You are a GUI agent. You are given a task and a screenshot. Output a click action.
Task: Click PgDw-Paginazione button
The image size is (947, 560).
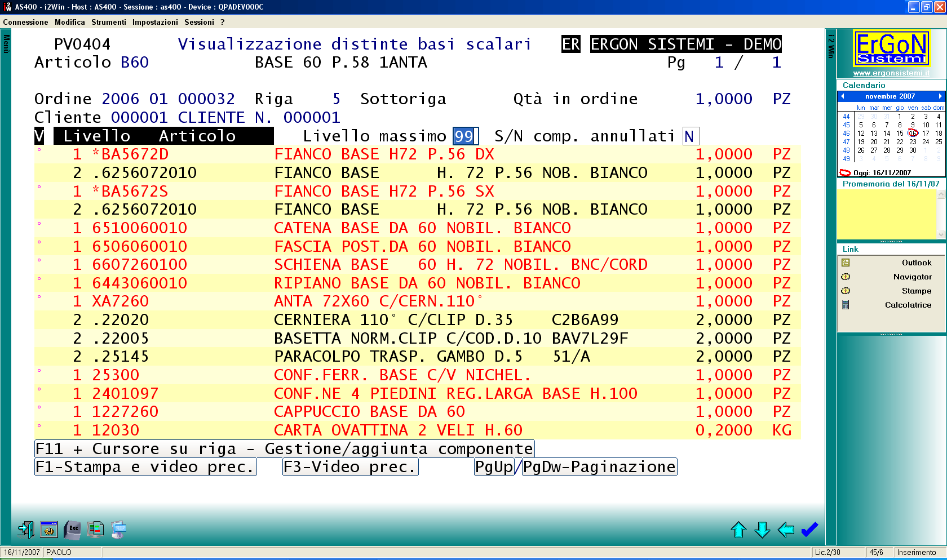[600, 466]
